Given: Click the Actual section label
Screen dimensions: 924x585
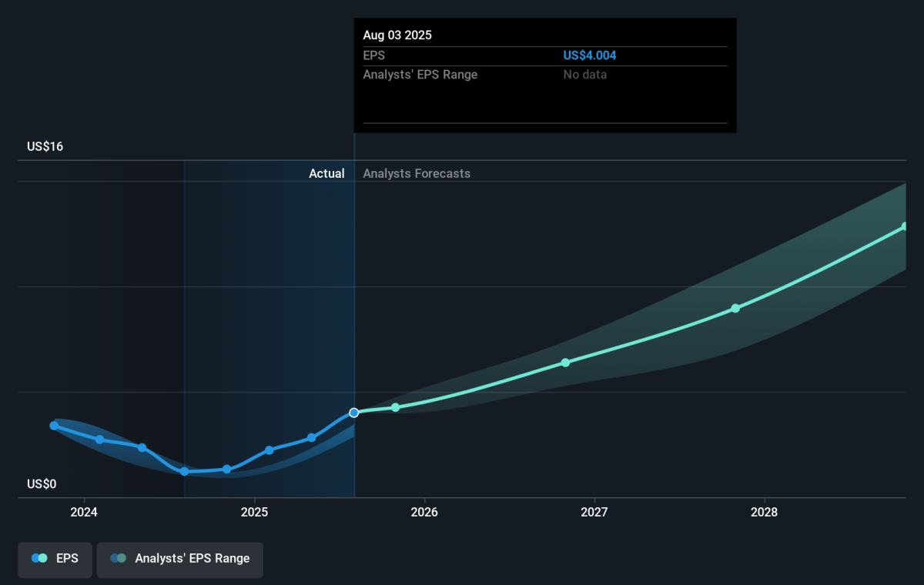Looking at the screenshot, I should [326, 174].
